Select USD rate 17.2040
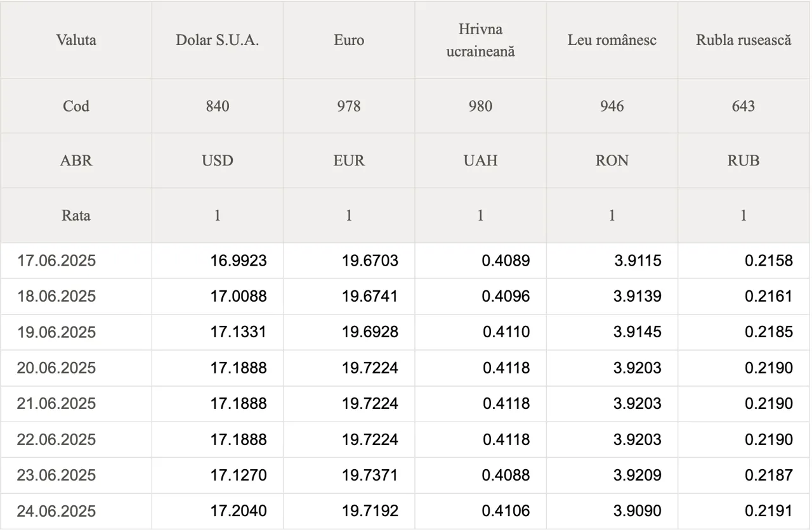This screenshot has height=530, width=812. pos(239,511)
